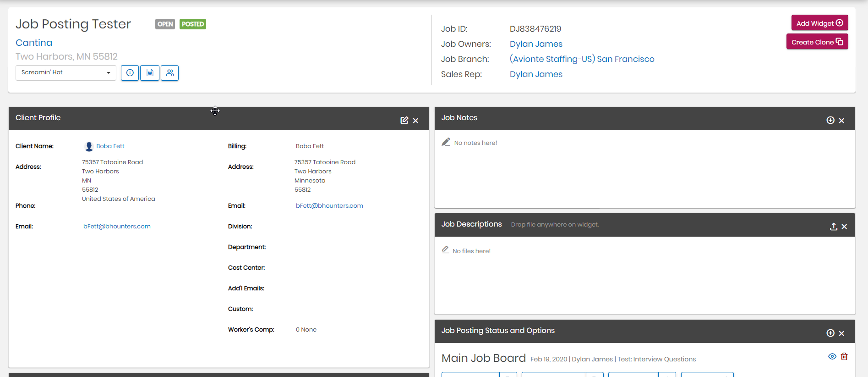Click the Test: Interview Questions text
The image size is (868, 377).
(656, 359)
